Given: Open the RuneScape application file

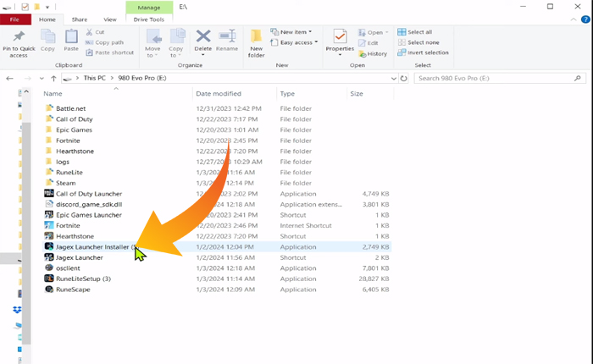Looking at the screenshot, I should click(73, 290).
